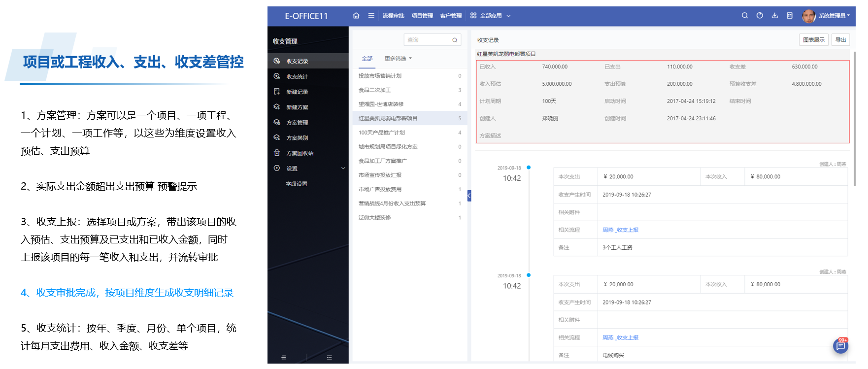Click the 新建记录 sidebar icon
Image resolution: width=868 pixels, height=369 pixels.
277,92
